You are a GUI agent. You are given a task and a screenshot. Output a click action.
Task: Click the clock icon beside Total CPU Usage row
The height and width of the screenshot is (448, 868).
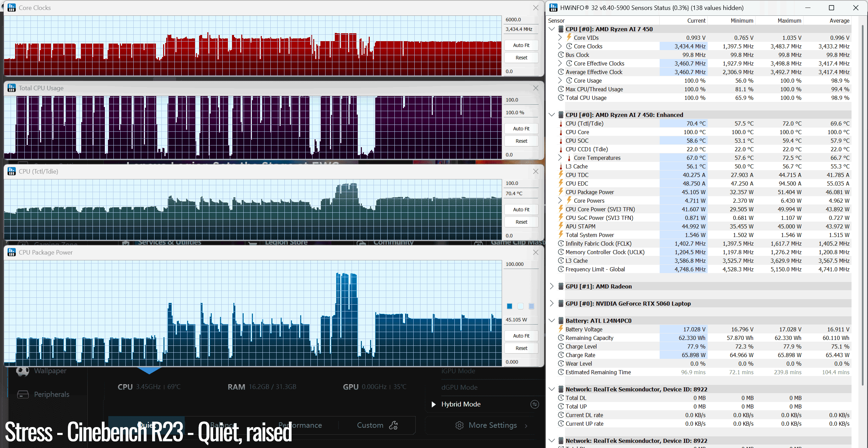[561, 97]
